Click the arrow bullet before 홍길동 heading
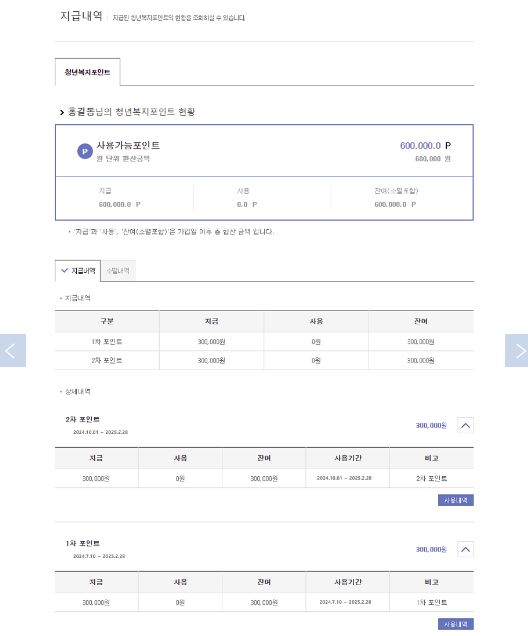The image size is (528, 636). 62,112
